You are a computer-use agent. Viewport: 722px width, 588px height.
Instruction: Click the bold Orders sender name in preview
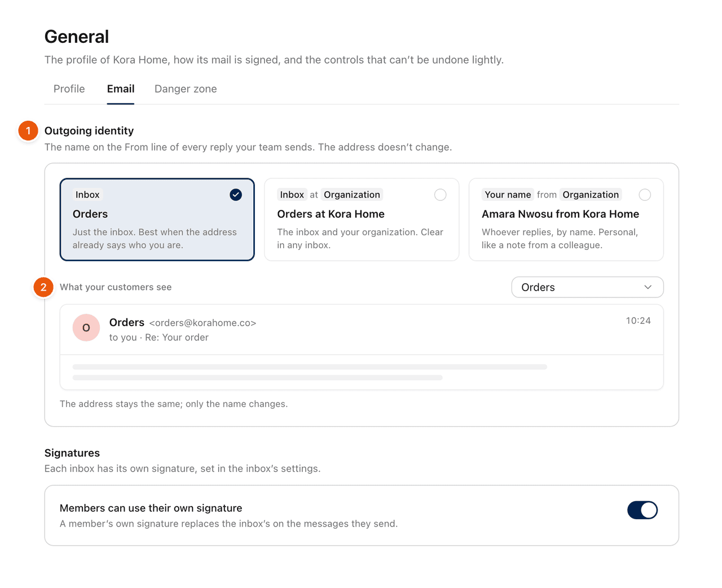[x=127, y=322]
